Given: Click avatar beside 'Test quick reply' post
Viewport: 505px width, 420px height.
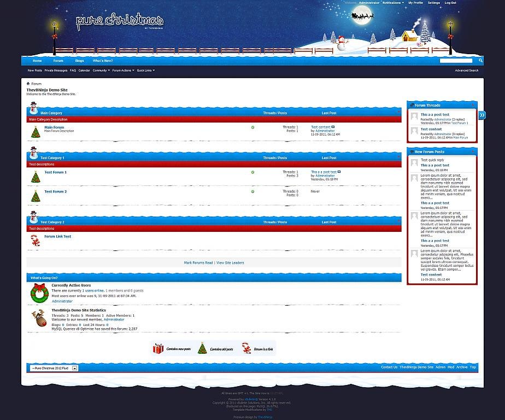Looking at the screenshot, I should point(414,162).
